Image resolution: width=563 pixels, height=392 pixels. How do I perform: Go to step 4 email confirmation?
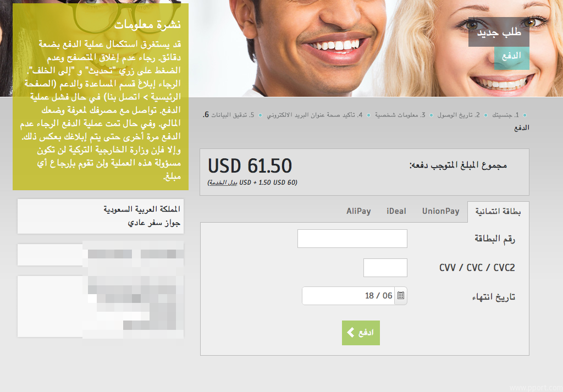coord(314,115)
